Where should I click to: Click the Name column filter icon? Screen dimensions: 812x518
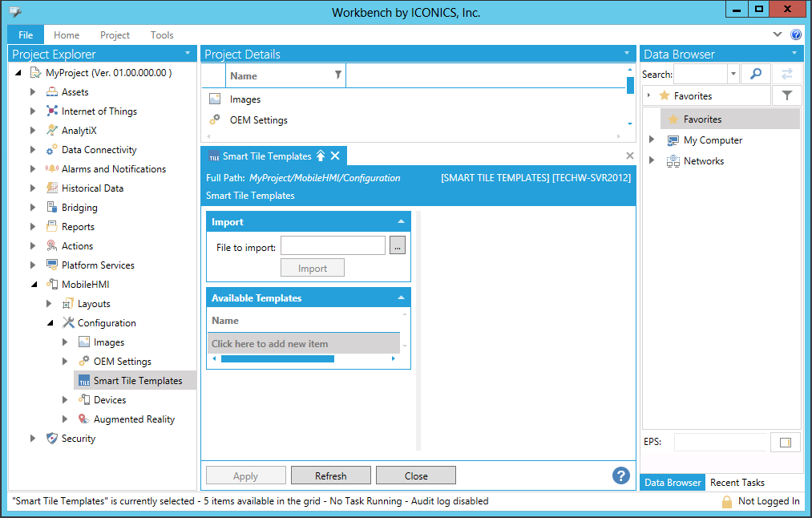[337, 75]
